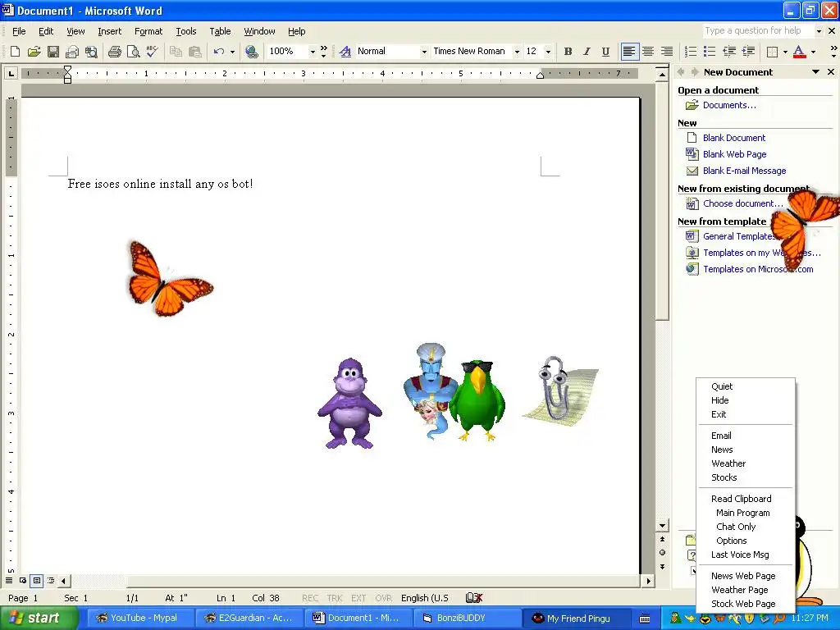The image size is (840, 630).
Task: Open the border style dropdown arrow
Action: [x=785, y=52]
